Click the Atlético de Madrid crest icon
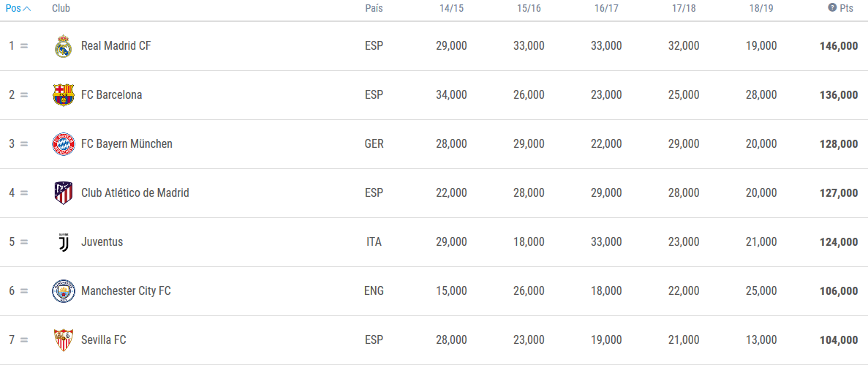 [63, 193]
